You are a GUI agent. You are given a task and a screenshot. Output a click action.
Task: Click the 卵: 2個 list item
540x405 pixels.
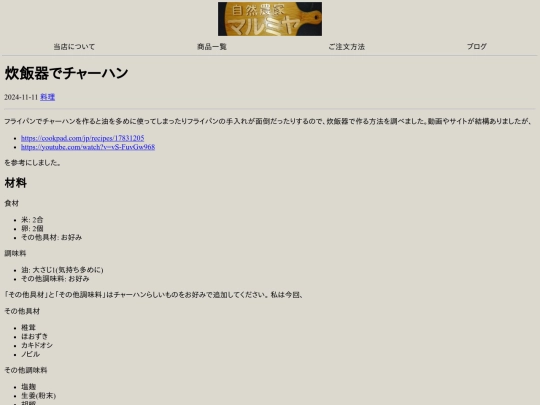tap(32, 228)
